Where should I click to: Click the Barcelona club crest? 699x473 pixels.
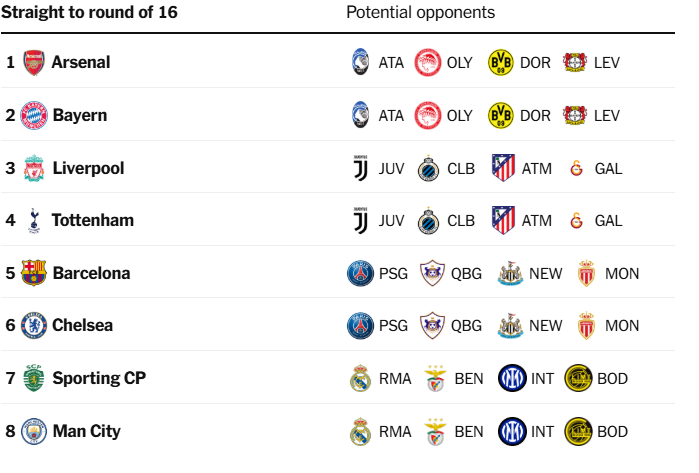click(x=34, y=273)
